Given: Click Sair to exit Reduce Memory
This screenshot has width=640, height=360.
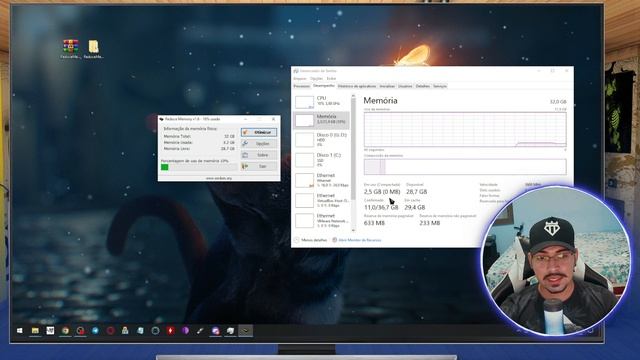Looking at the screenshot, I should pyautogui.click(x=259, y=166).
